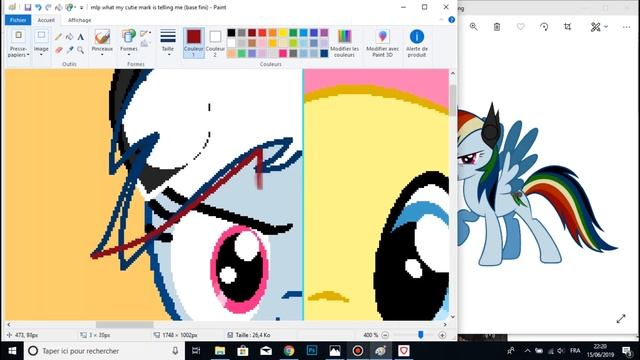The image size is (640, 360).
Task: Click the rotate icon in Photos
Action: tap(544, 27)
